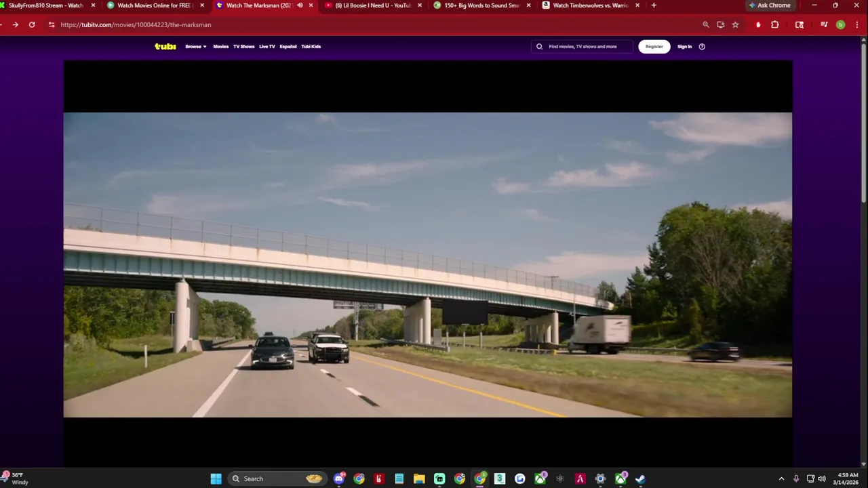Close the 150+ Big Words tab

(x=528, y=5)
